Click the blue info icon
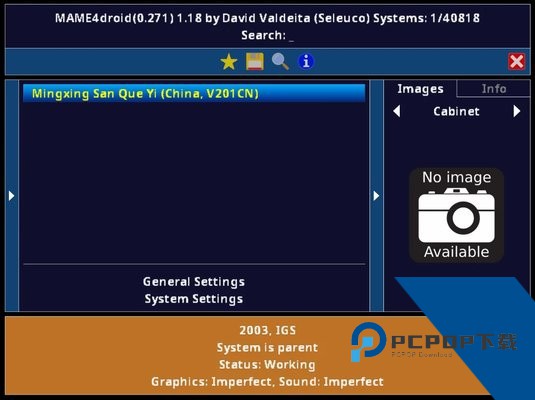 (x=306, y=62)
